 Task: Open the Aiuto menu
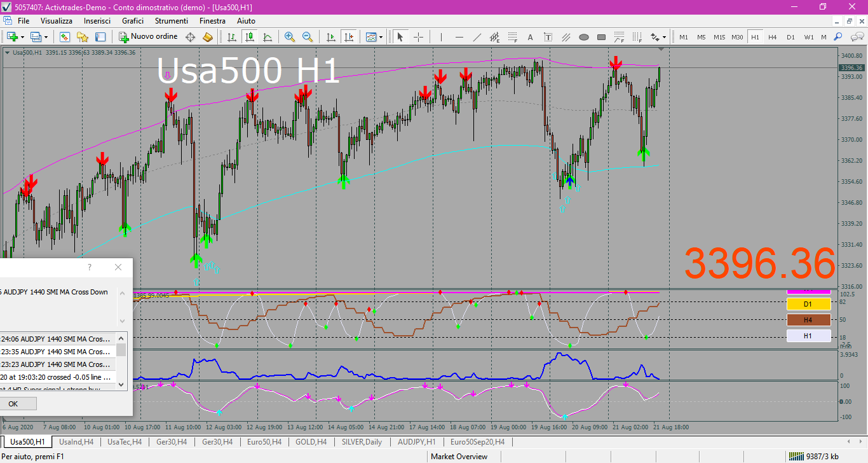(246, 21)
